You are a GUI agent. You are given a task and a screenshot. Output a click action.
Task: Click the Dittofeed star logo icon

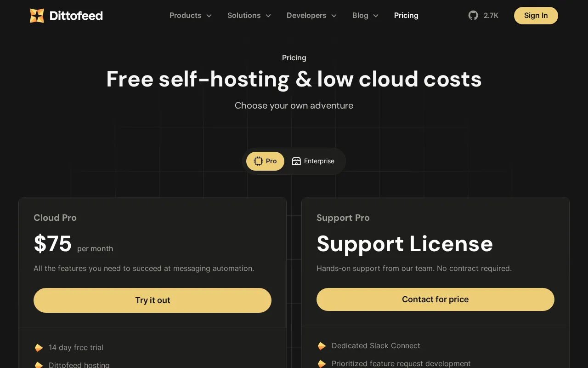[37, 16]
